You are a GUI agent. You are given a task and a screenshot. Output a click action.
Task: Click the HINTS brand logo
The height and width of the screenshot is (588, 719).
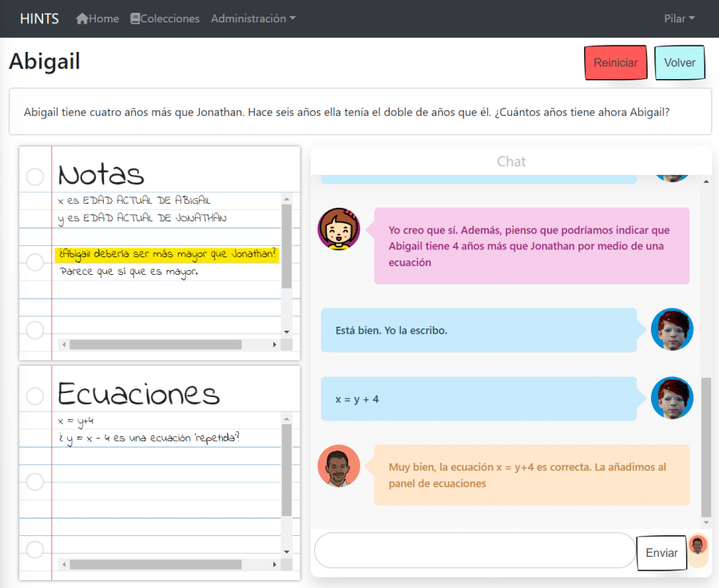pos(39,18)
